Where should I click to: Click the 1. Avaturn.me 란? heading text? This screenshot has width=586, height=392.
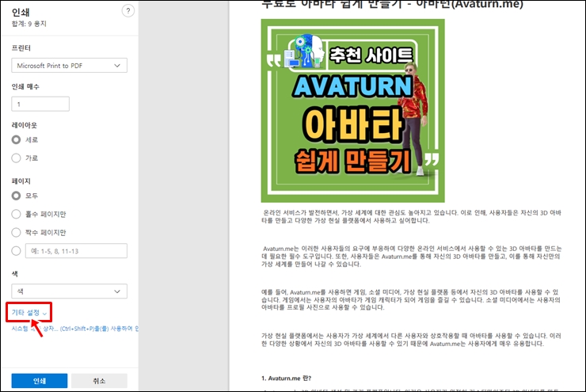pos(287,379)
